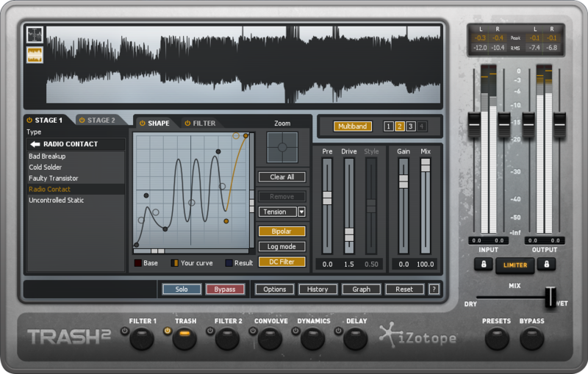The image size is (588, 374).
Task: Enable the Log mode toggle
Action: pyautogui.click(x=282, y=246)
